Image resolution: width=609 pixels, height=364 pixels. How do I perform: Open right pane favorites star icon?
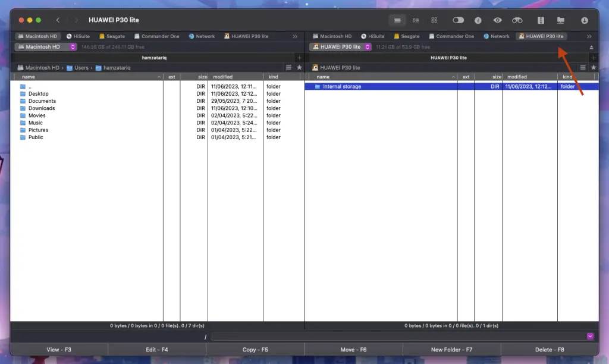[x=594, y=67]
